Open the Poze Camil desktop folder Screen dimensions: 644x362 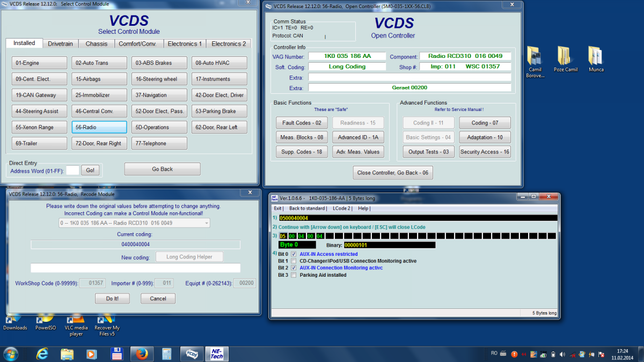click(565, 59)
